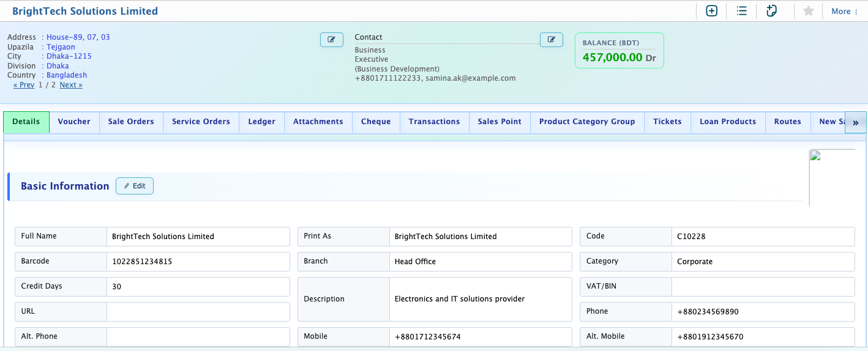Click the Print As value field
868x351 pixels.
481,237
